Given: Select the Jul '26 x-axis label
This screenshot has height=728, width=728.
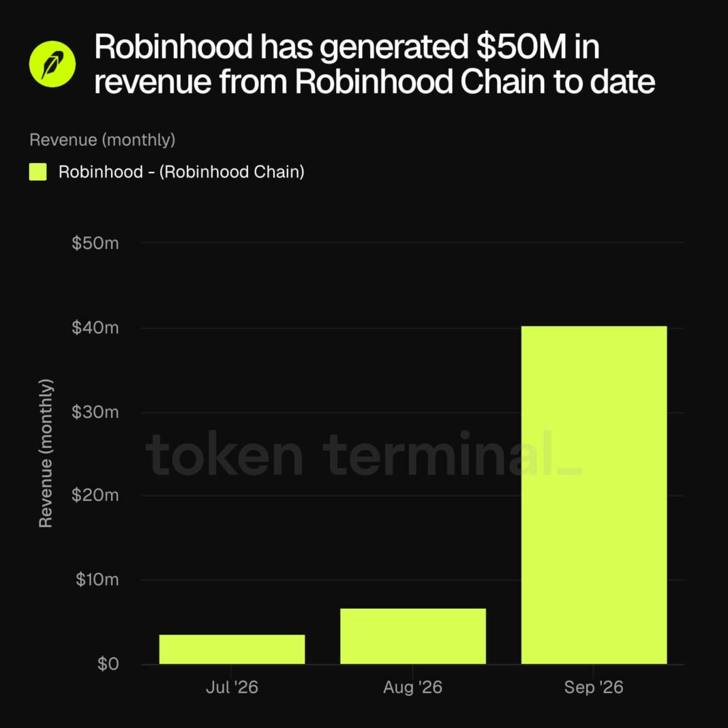Looking at the screenshot, I should (x=232, y=687).
